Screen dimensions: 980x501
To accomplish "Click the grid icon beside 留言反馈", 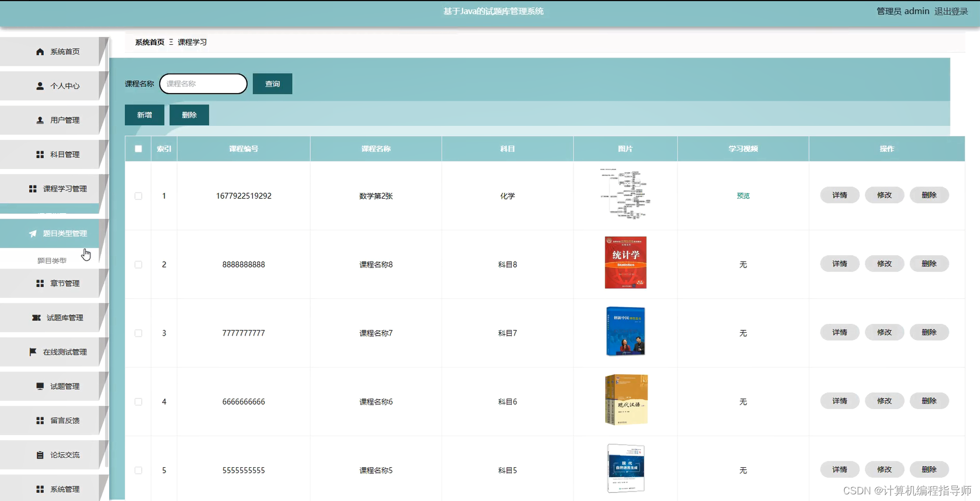I will pyautogui.click(x=40, y=421).
